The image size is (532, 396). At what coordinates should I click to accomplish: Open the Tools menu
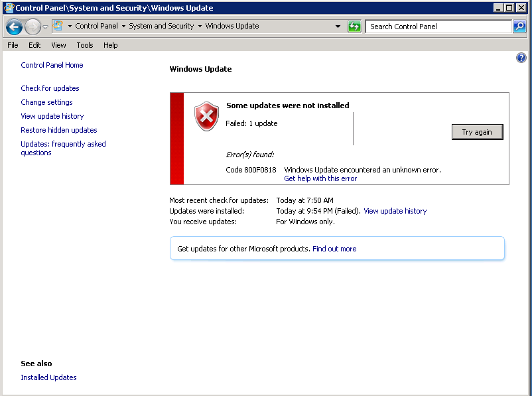pos(85,45)
